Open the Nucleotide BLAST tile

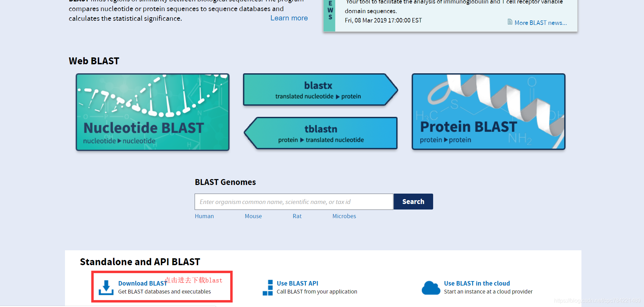coord(152,112)
